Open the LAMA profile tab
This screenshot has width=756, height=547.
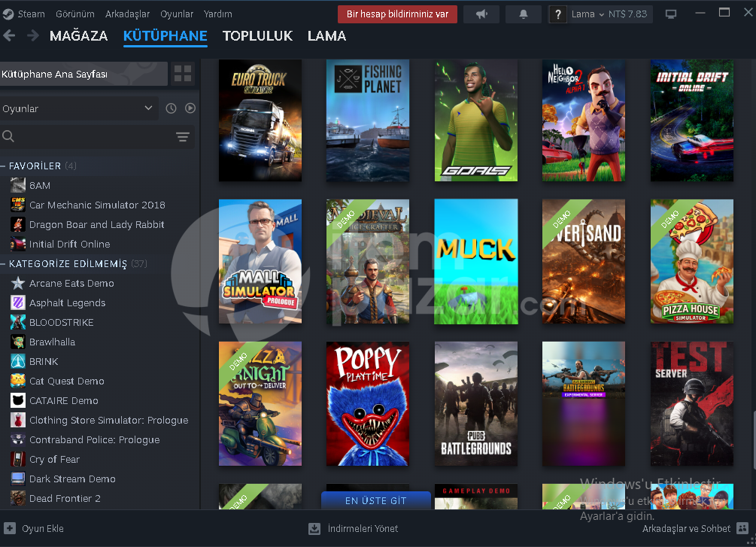click(327, 36)
